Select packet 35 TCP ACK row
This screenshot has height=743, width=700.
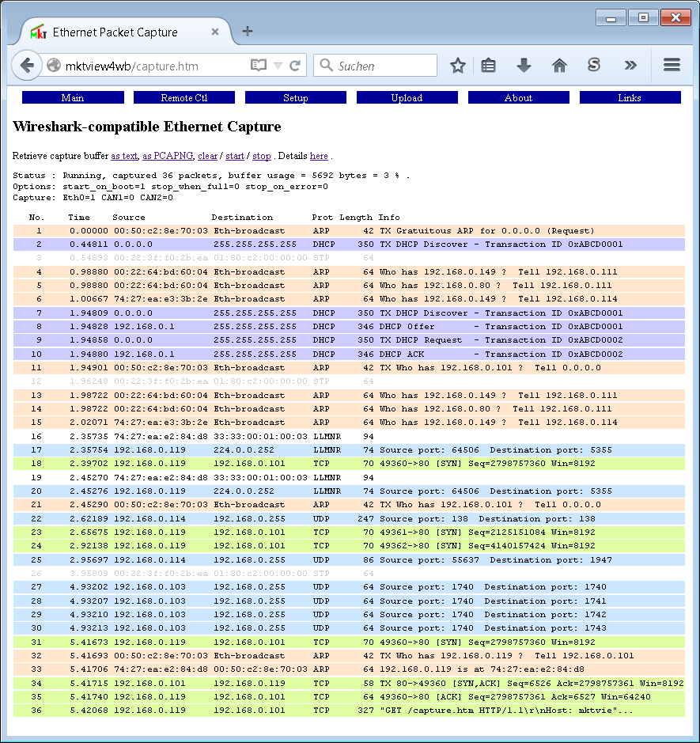pos(349,697)
